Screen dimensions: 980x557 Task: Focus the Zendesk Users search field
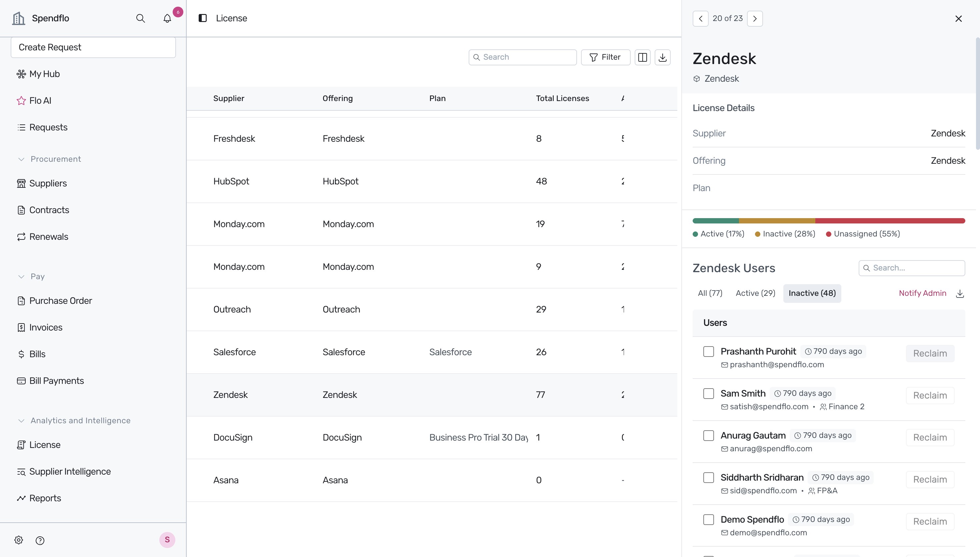pyautogui.click(x=912, y=268)
